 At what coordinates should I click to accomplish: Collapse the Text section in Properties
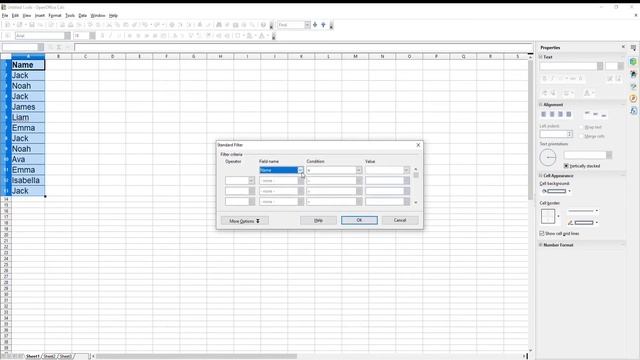pos(541,57)
